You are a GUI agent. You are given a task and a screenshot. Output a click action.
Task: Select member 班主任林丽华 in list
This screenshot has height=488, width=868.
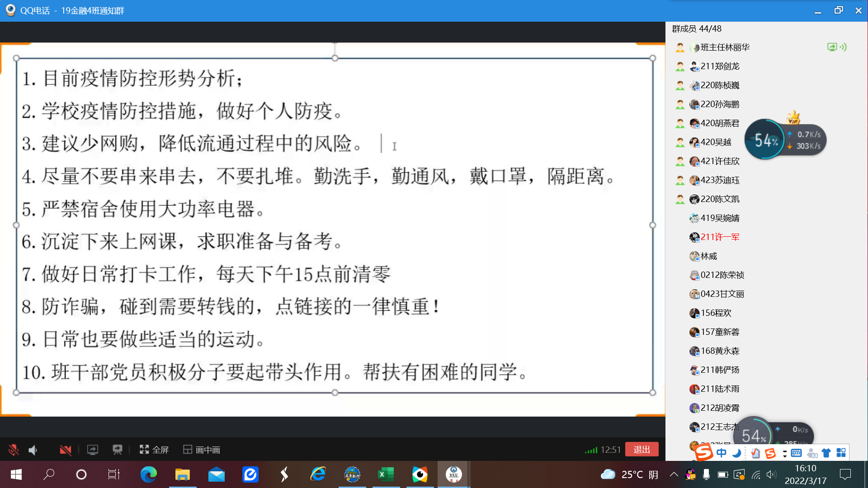pyautogui.click(x=724, y=47)
